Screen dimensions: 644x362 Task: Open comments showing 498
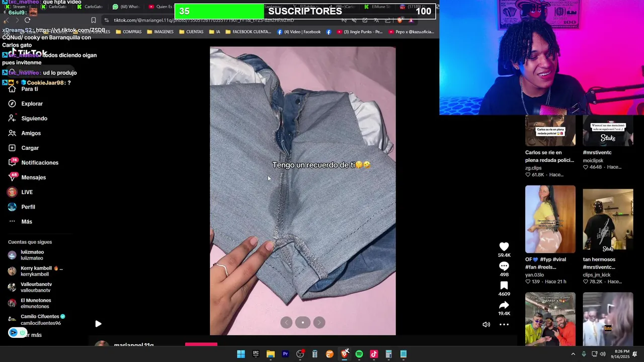click(504, 266)
